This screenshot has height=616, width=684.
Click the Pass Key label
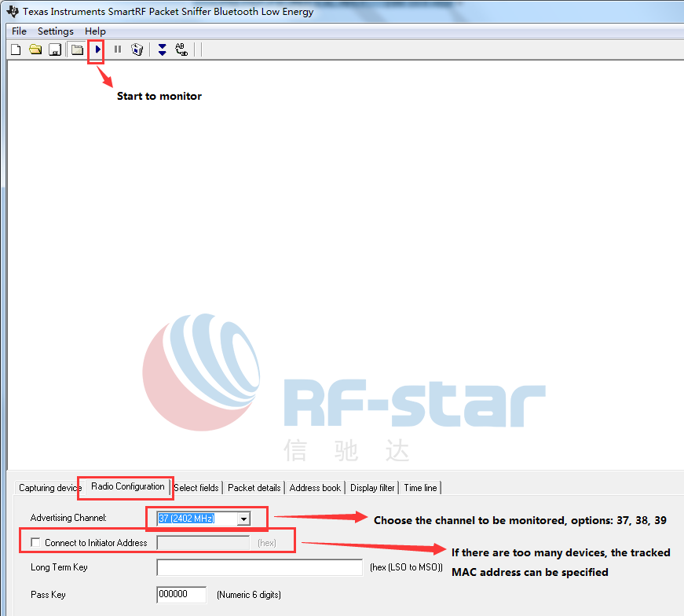pyautogui.click(x=48, y=595)
